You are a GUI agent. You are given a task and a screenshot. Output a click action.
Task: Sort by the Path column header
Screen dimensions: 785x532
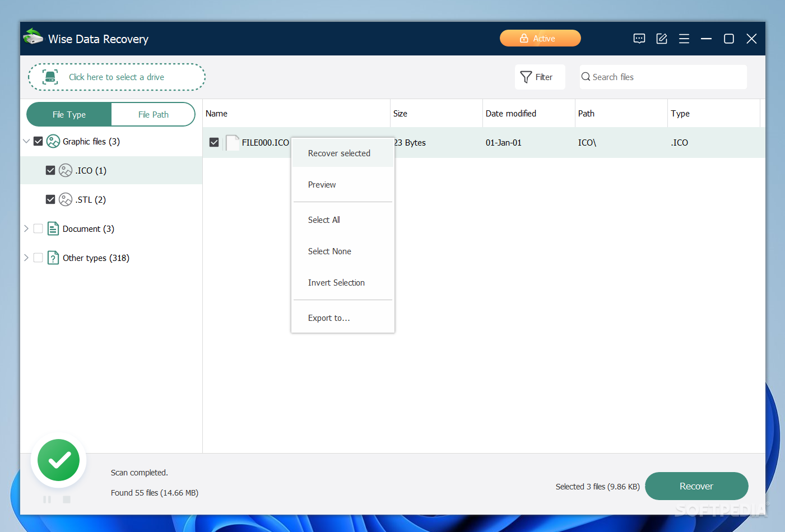[x=621, y=114]
